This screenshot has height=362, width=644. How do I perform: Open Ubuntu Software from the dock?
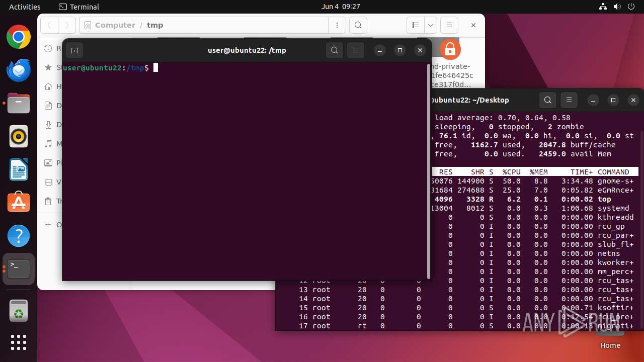point(19,203)
